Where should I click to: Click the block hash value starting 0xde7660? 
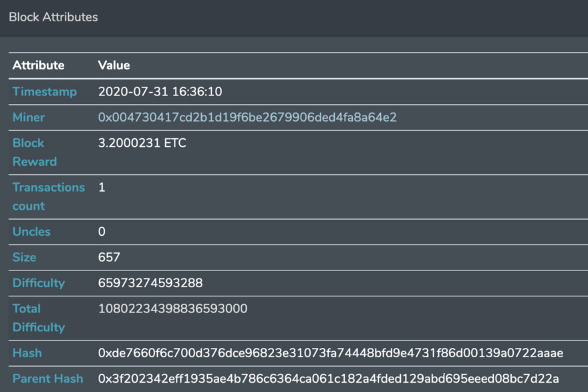click(x=330, y=353)
